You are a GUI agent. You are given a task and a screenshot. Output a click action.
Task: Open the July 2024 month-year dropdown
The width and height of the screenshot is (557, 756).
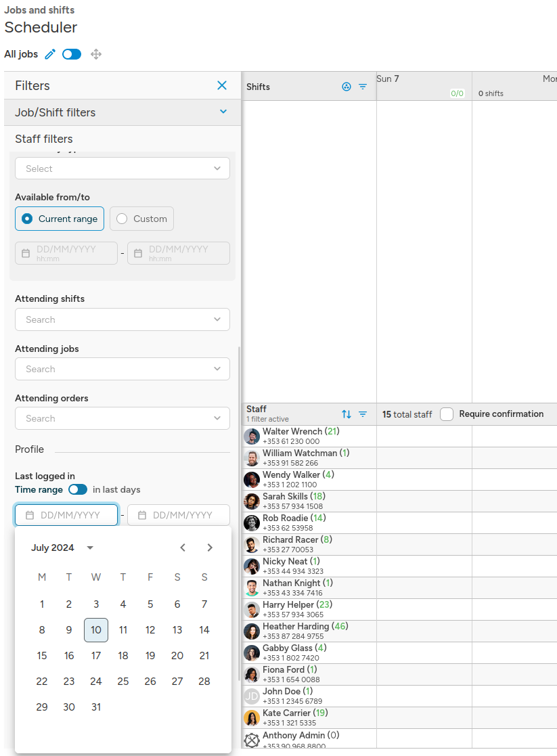coord(62,548)
